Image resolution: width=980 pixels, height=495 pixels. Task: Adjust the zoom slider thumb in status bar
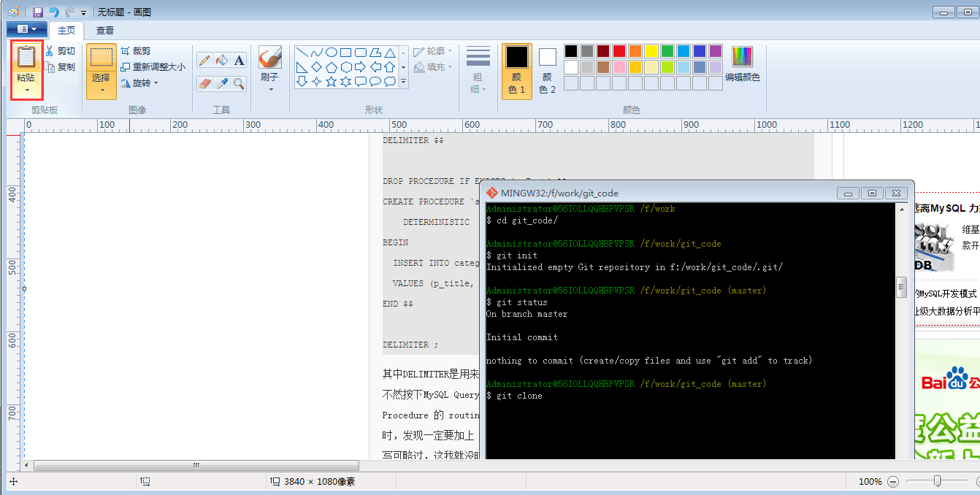[x=937, y=481]
